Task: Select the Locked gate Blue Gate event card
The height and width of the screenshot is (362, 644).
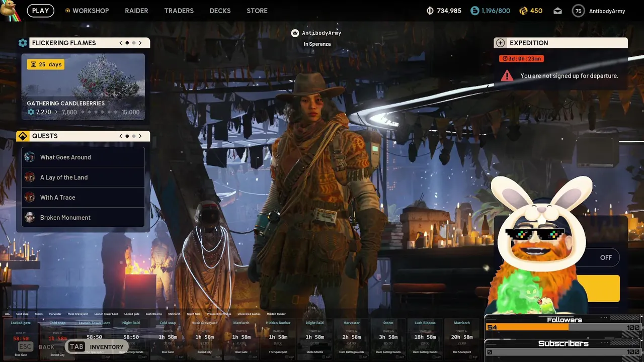Action: click(21, 338)
